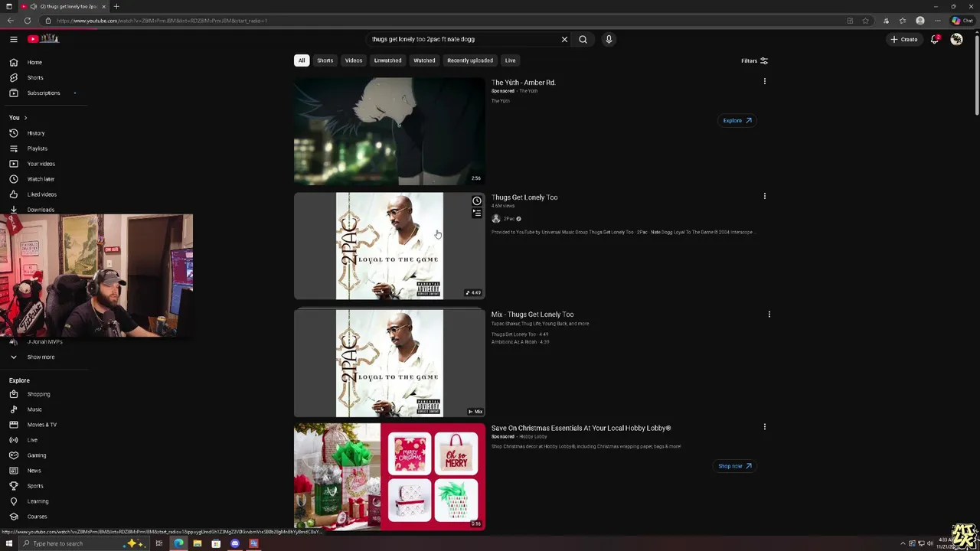980x551 pixels.
Task: Favorite this page with the star icon
Action: point(865,21)
